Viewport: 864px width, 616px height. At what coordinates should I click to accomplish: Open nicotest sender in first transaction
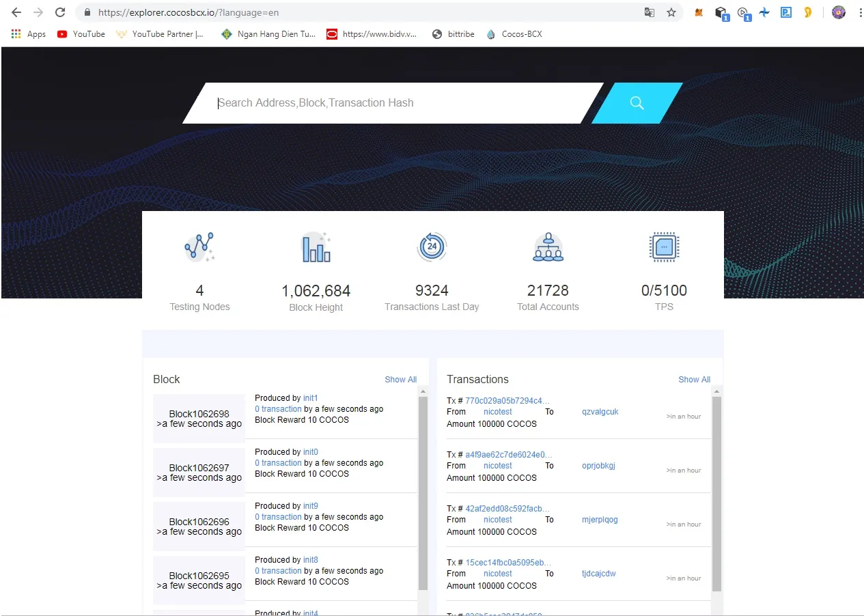pos(498,412)
